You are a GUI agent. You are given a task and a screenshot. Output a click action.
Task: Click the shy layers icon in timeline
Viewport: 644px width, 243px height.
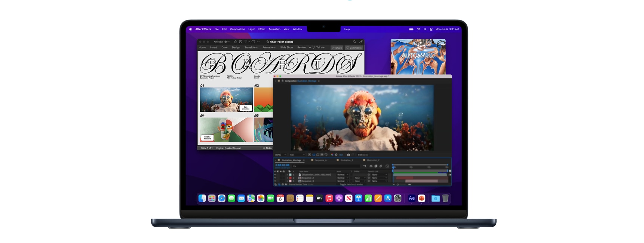click(371, 166)
